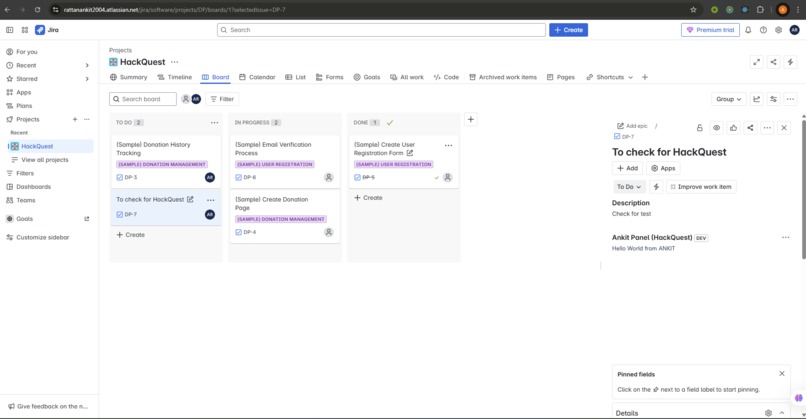Image resolution: width=806 pixels, height=419 pixels.
Task: Add tab plus icon in project navigation
Action: (x=645, y=77)
